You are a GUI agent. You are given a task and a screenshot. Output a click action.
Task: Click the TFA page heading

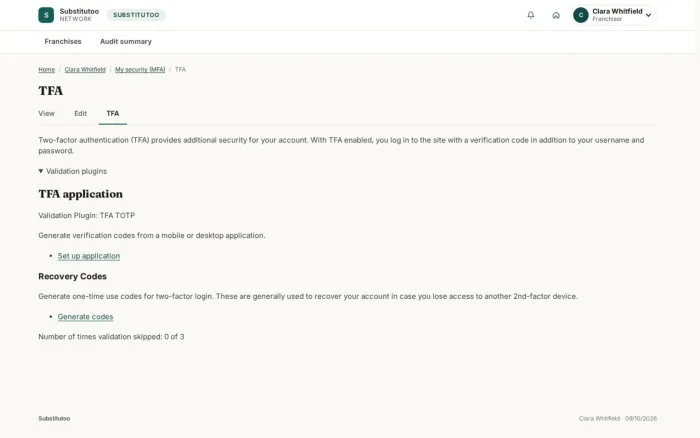pos(50,91)
